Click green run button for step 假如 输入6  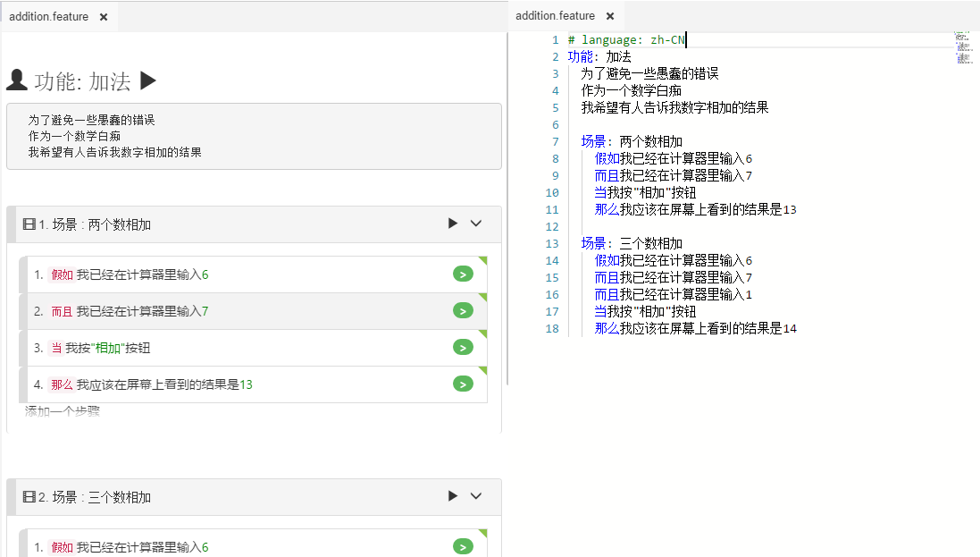pyautogui.click(x=463, y=274)
